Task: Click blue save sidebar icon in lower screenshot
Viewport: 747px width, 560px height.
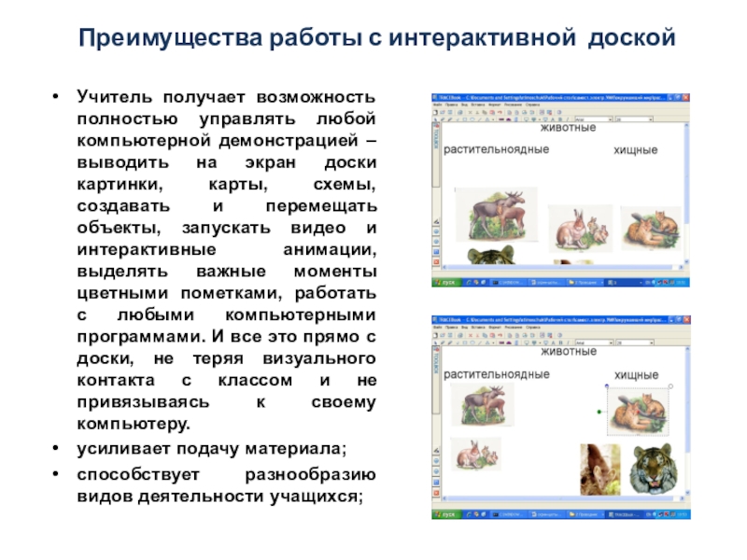Action: 436,483
